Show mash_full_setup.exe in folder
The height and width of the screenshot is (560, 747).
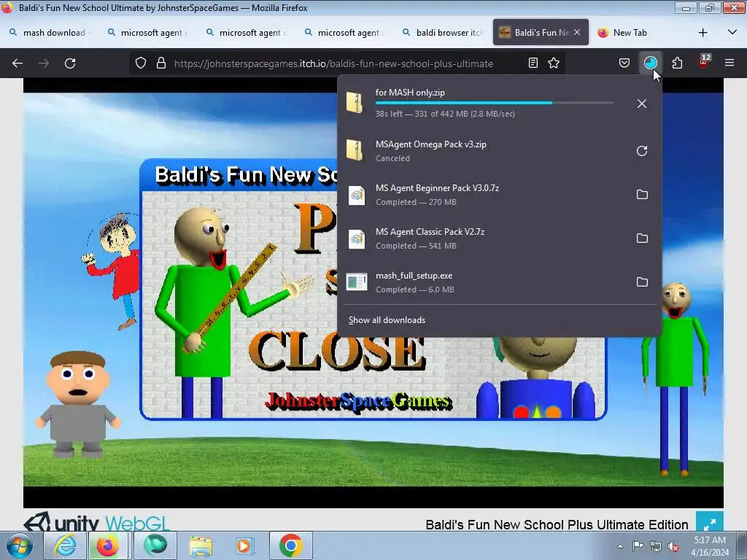[x=642, y=282]
